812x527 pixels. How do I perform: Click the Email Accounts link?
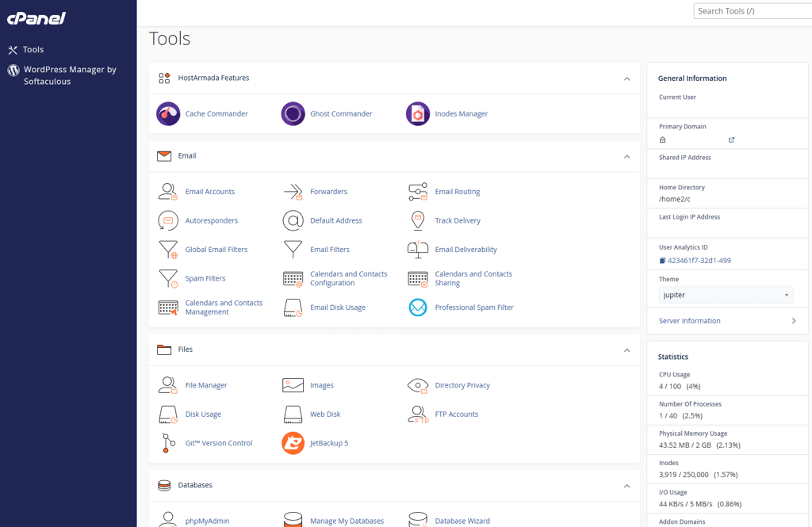[209, 192]
